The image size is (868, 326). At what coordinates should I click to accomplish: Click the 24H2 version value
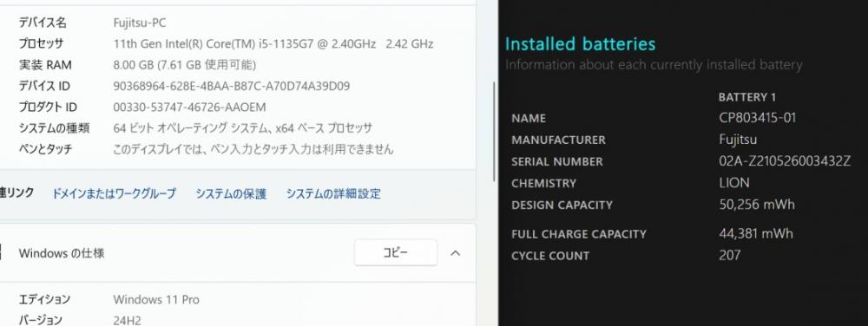(x=127, y=320)
